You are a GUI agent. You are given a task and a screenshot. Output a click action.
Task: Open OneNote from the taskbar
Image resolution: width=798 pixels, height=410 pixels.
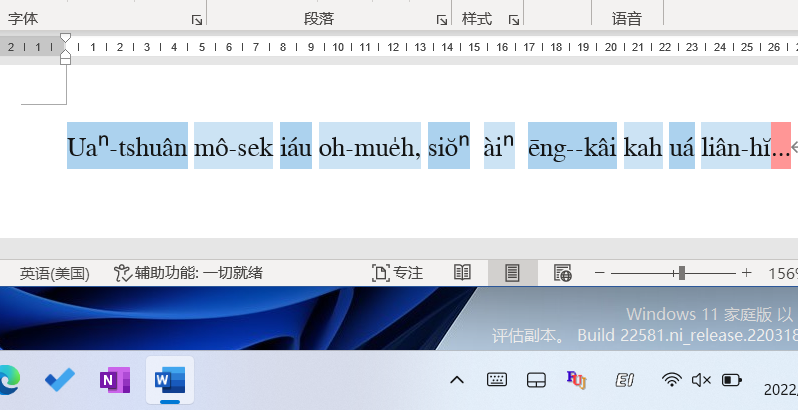click(x=115, y=380)
